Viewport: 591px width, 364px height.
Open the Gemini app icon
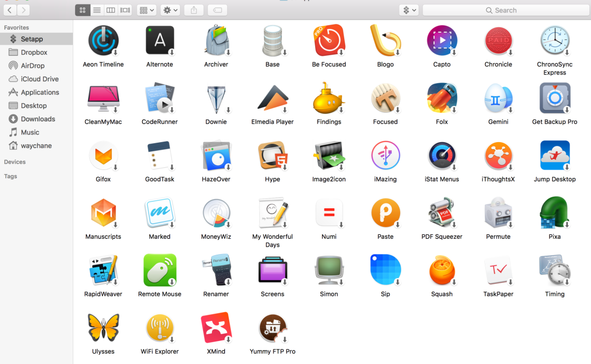499,98
